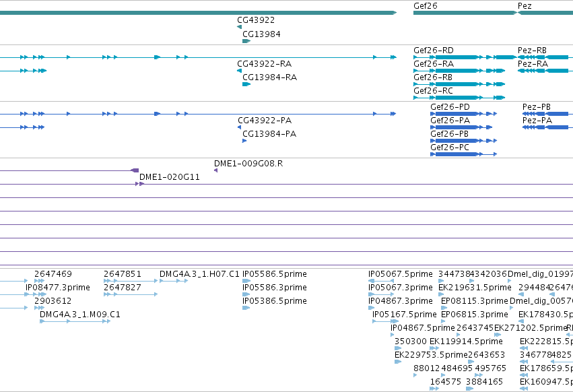Select the CG43922-PA protein label
The width and height of the screenshot is (573, 392).
point(265,121)
